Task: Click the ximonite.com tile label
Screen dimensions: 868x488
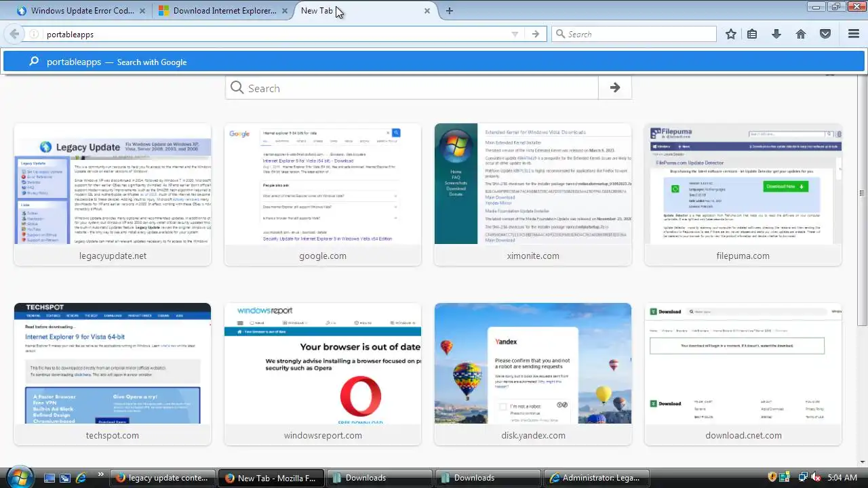Action: point(533,256)
